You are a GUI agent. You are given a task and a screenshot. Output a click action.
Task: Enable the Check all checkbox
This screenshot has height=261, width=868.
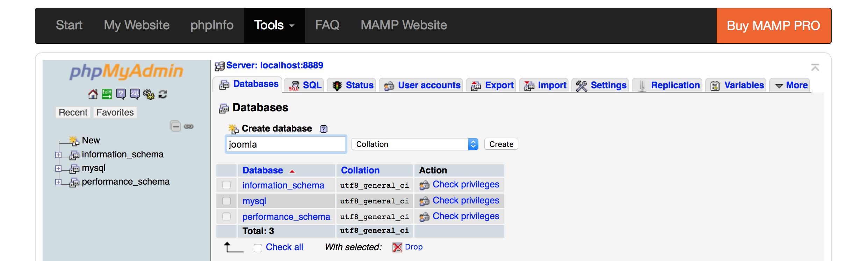click(x=258, y=248)
